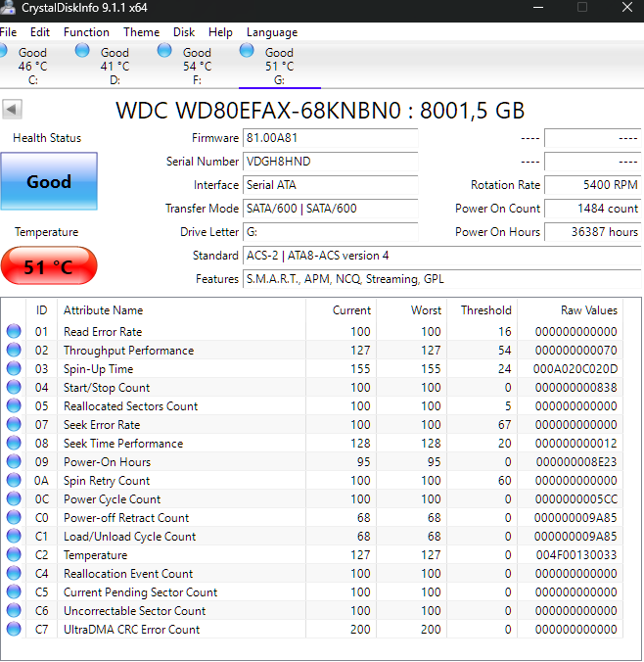The width and height of the screenshot is (644, 662).
Task: Click the status orb for Current Pending Sector Count
Action: tap(14, 591)
